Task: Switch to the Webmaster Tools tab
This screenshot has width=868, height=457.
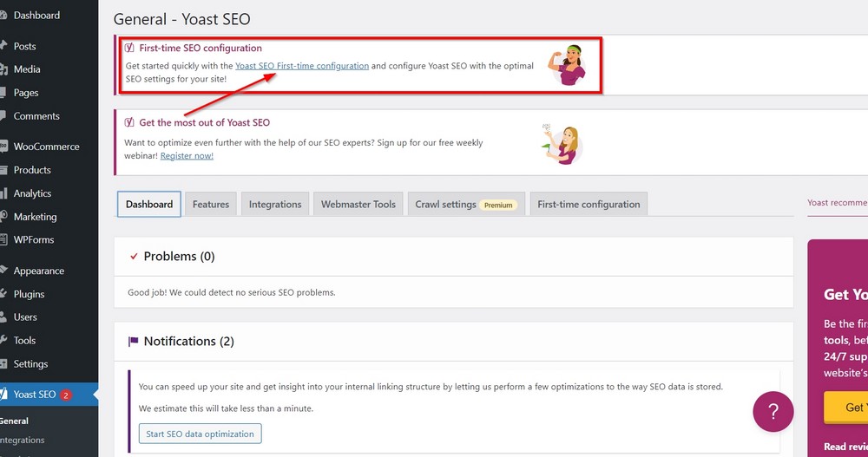Action: click(x=358, y=204)
